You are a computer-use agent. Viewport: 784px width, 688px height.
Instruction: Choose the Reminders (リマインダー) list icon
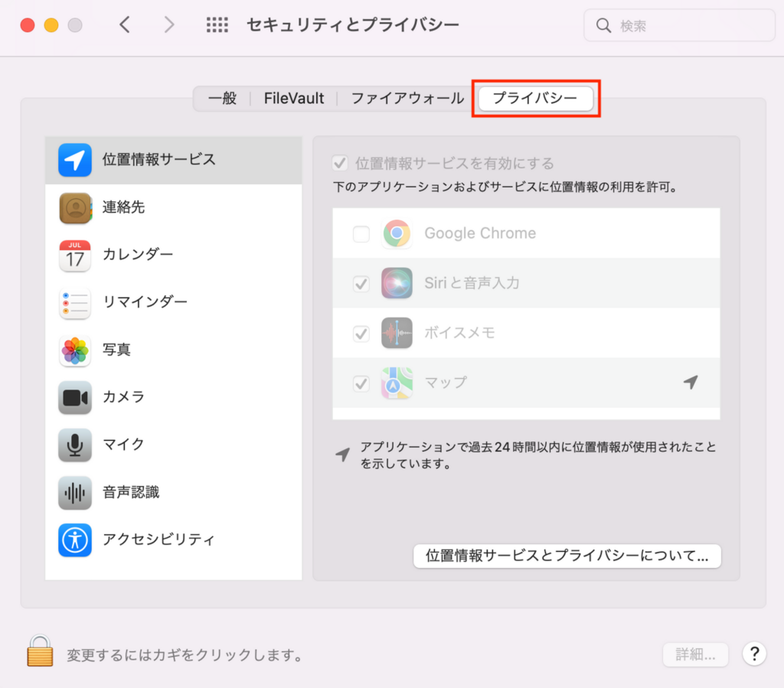pos(74,303)
